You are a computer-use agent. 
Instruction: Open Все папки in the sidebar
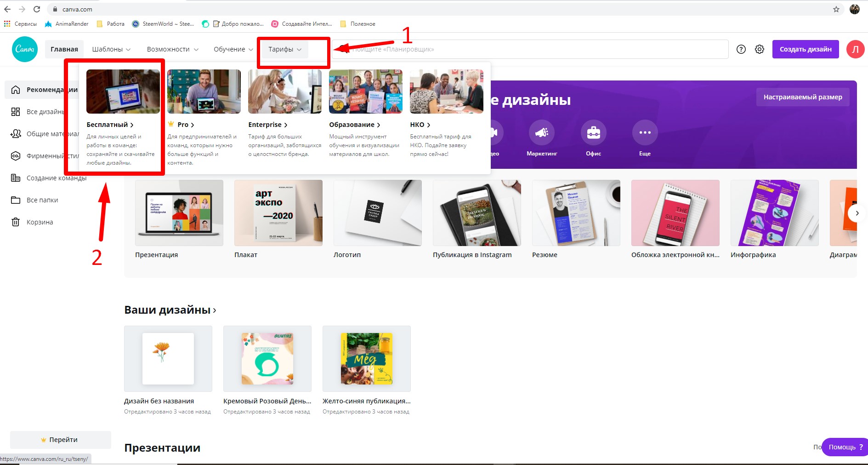coord(34,200)
